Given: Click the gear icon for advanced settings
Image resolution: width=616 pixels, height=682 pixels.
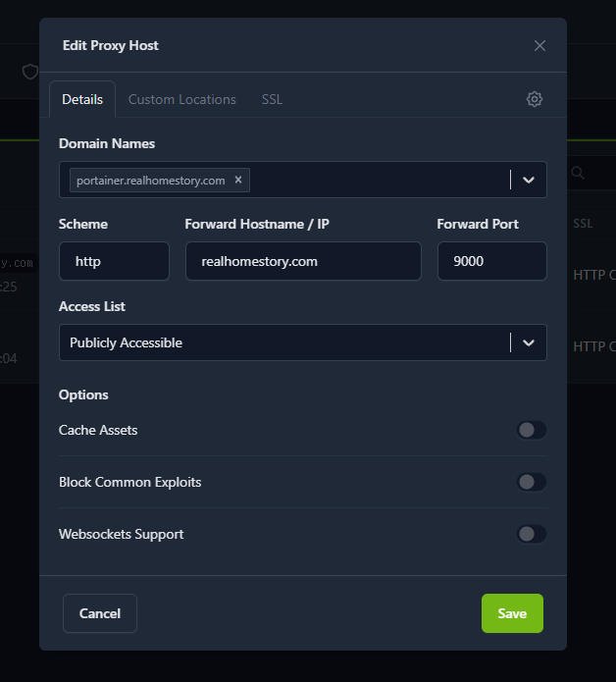Looking at the screenshot, I should click(x=535, y=99).
